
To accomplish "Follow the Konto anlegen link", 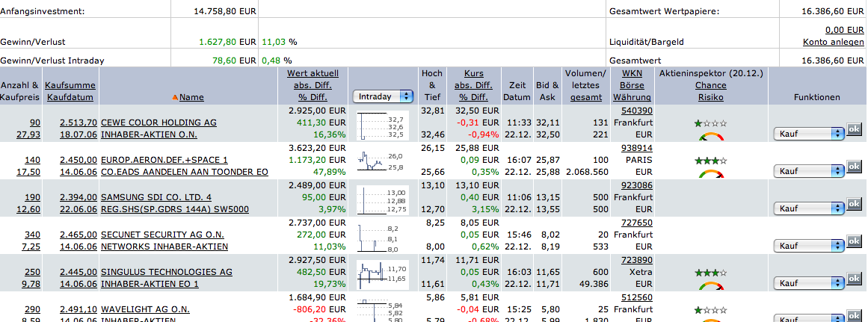I will pyautogui.click(x=833, y=42).
